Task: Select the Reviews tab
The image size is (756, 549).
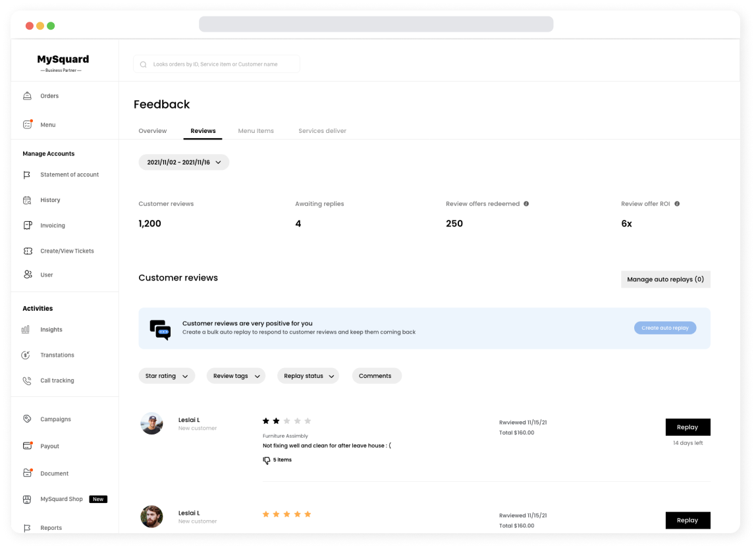Action: tap(203, 130)
